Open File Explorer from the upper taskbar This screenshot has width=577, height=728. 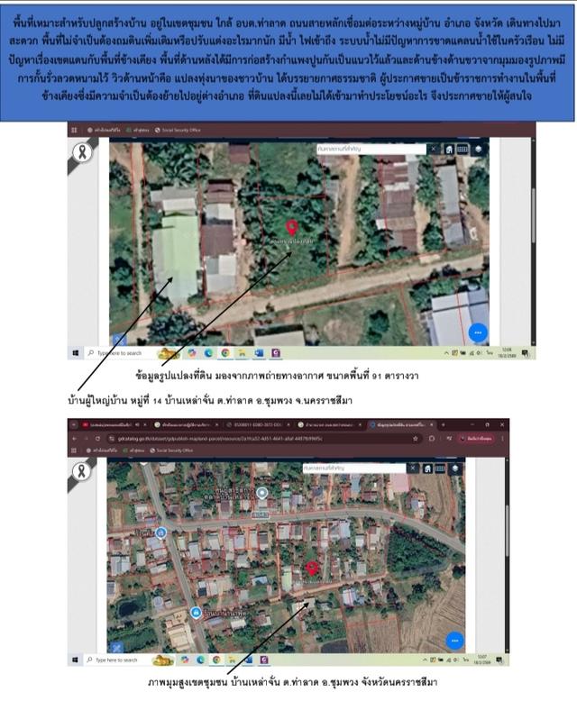tap(242, 353)
